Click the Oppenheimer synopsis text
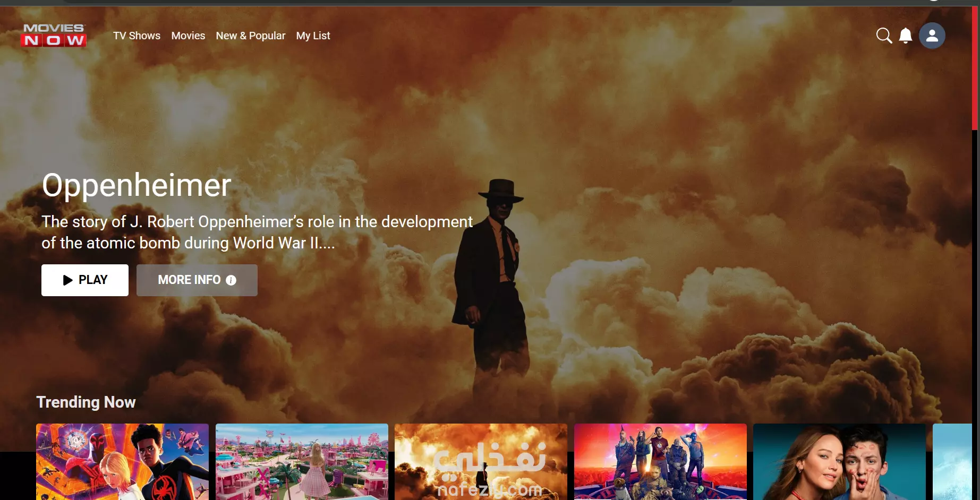The image size is (980, 500). pos(257,232)
